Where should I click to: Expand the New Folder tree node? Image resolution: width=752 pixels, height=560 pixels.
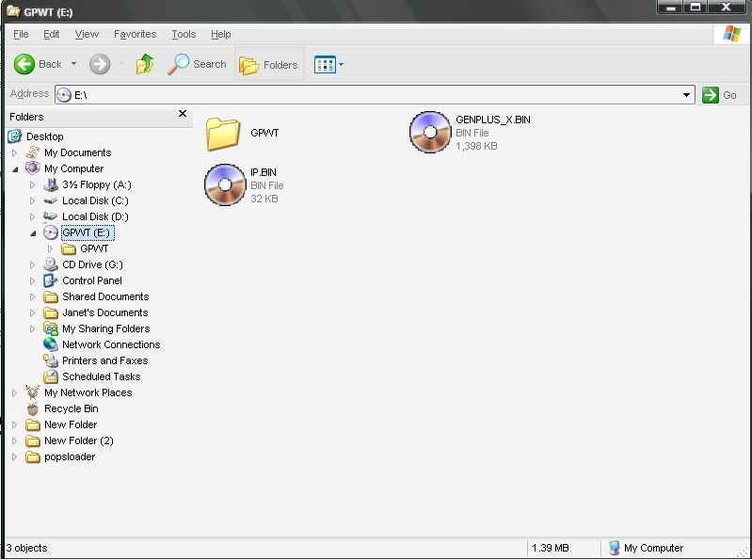point(14,424)
